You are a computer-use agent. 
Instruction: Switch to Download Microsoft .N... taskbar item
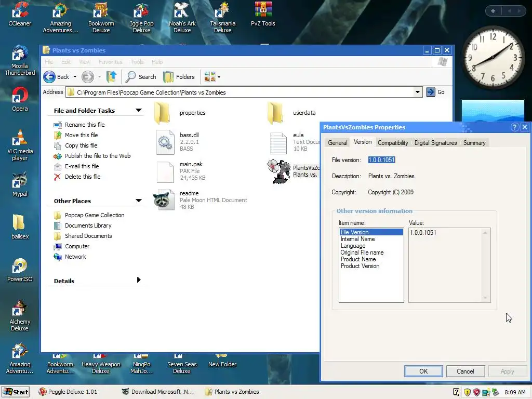coord(158,392)
